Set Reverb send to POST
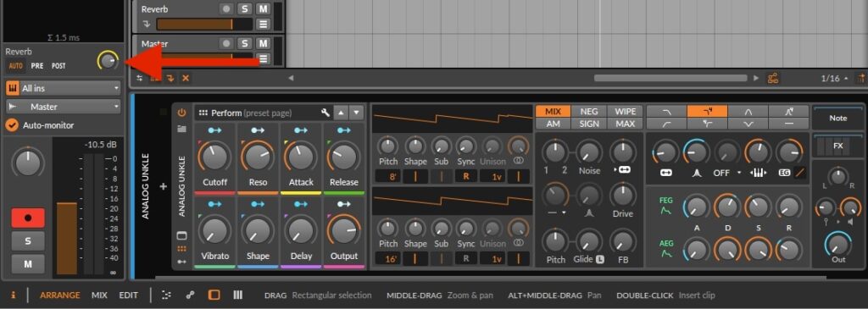This screenshot has width=868, height=309. coord(58,66)
